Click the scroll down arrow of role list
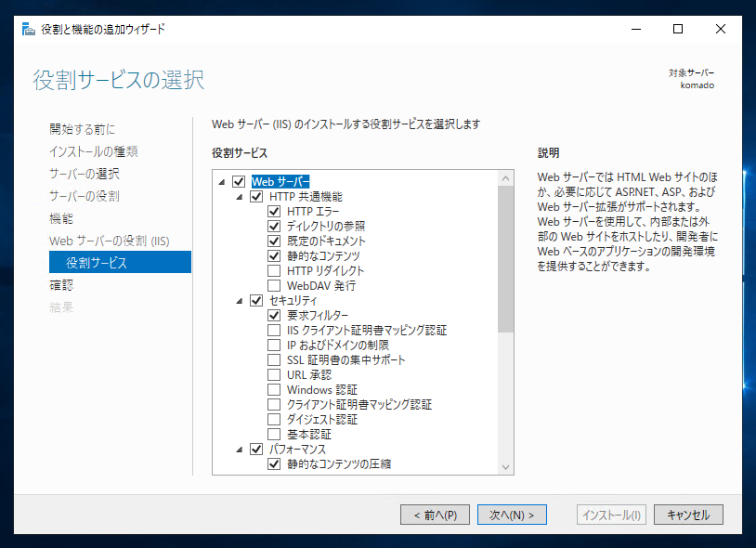 point(505,467)
